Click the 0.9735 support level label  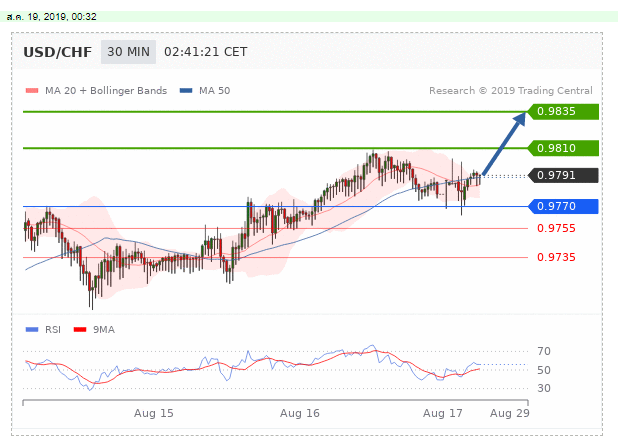coord(556,257)
